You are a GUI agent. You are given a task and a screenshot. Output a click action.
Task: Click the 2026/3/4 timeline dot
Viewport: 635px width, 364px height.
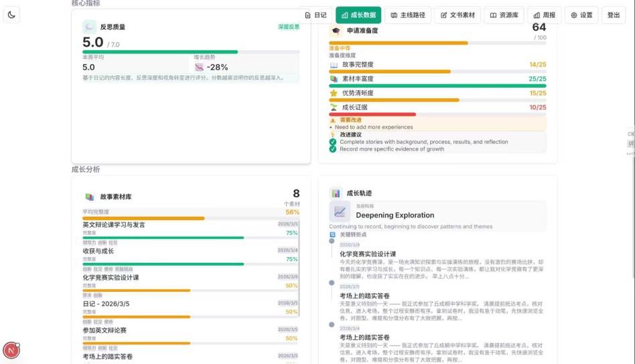click(x=332, y=325)
